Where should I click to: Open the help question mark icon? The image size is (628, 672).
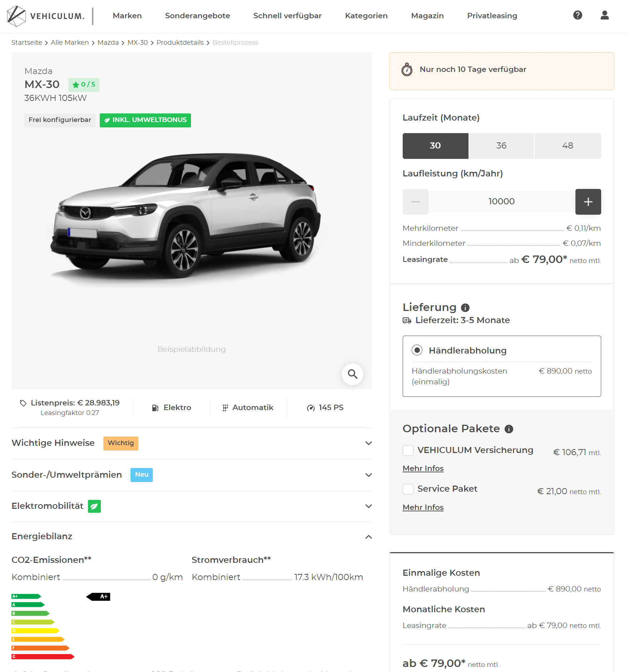click(x=578, y=15)
